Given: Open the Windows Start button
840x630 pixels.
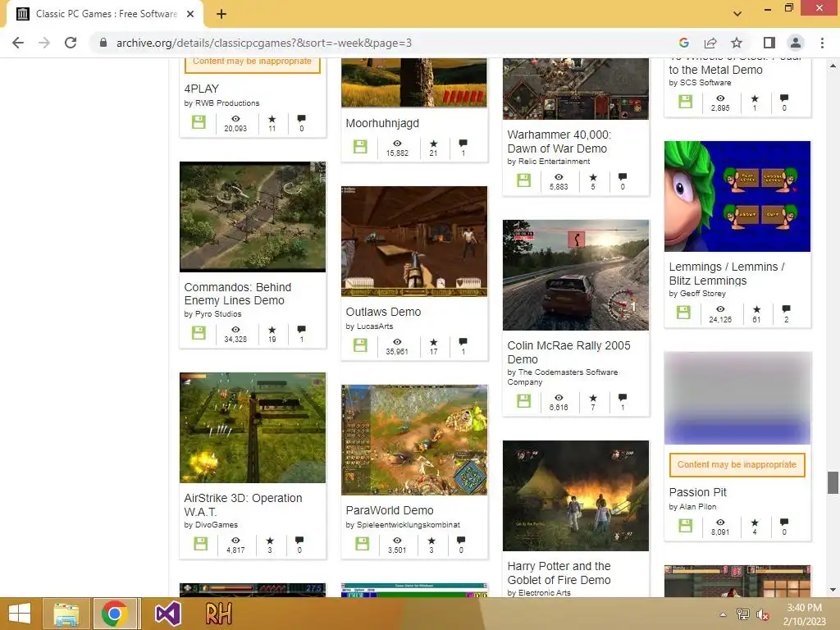Looking at the screenshot, I should point(20,614).
